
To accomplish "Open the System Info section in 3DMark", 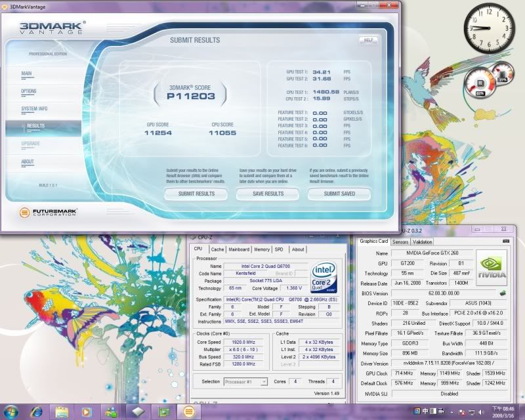I will (34, 109).
